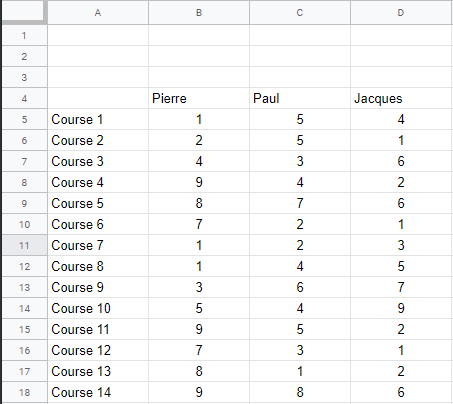This screenshot has height=404, width=453.
Task: Click Jacques' value for Course 10
Action: pyautogui.click(x=401, y=308)
